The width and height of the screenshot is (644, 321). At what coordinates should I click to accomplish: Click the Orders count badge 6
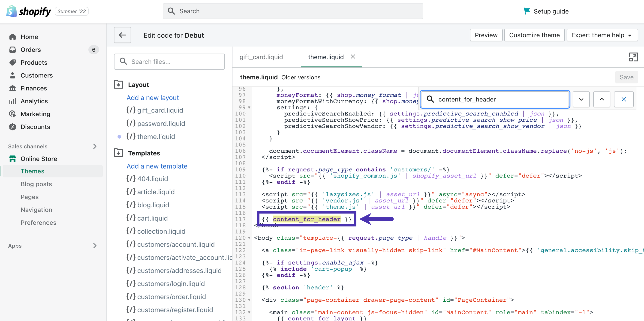[94, 50]
